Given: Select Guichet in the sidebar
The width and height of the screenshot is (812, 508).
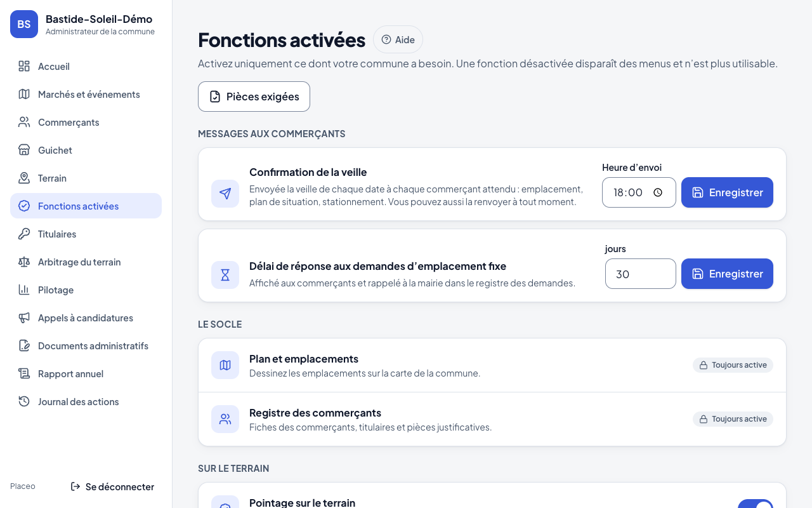Looking at the screenshot, I should point(86,150).
